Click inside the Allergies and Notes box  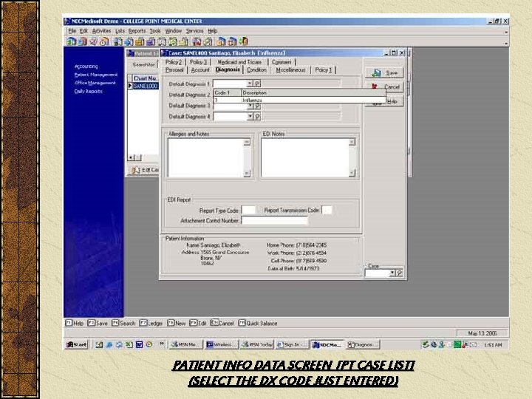tap(205, 158)
